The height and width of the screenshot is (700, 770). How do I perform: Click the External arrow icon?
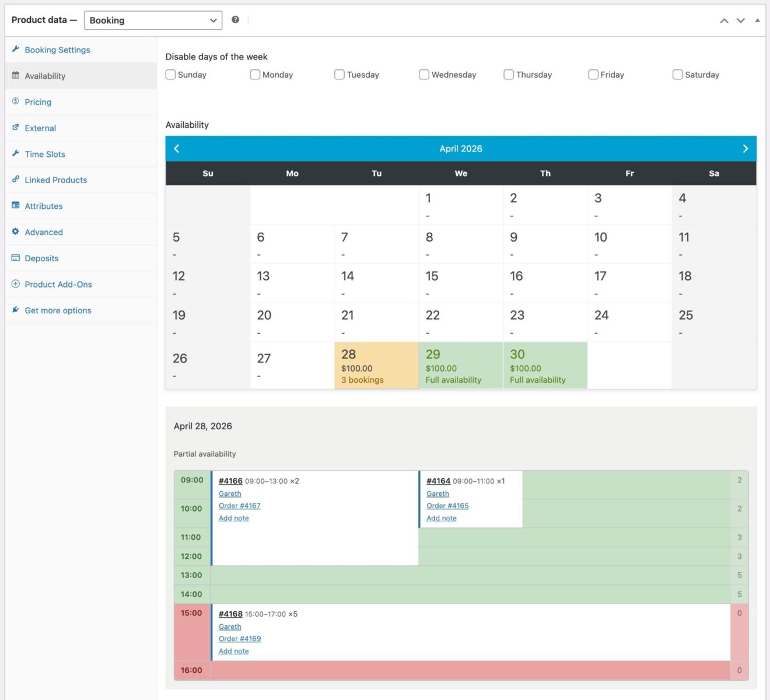(x=16, y=128)
